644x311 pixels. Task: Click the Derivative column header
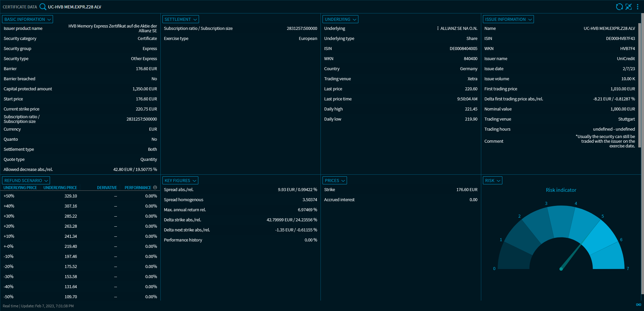tap(107, 188)
